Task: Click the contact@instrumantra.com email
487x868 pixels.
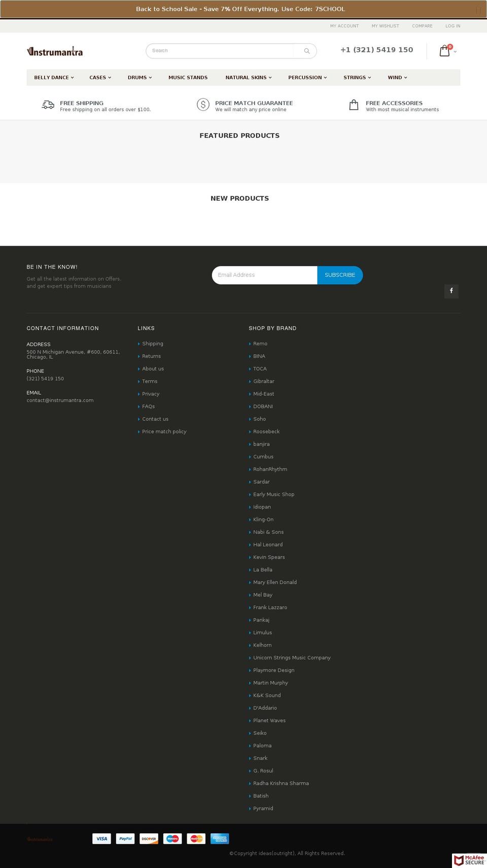Action: point(60,400)
